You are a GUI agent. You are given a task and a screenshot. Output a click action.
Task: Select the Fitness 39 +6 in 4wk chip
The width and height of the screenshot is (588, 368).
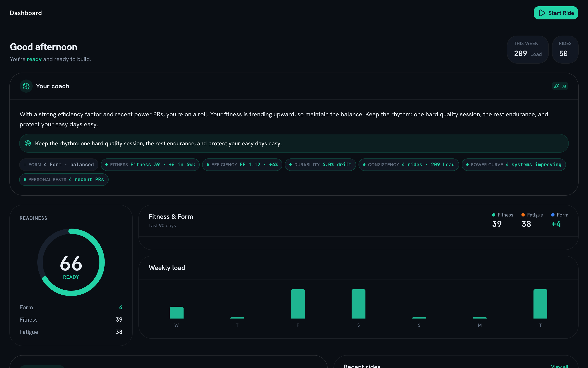pos(150,165)
